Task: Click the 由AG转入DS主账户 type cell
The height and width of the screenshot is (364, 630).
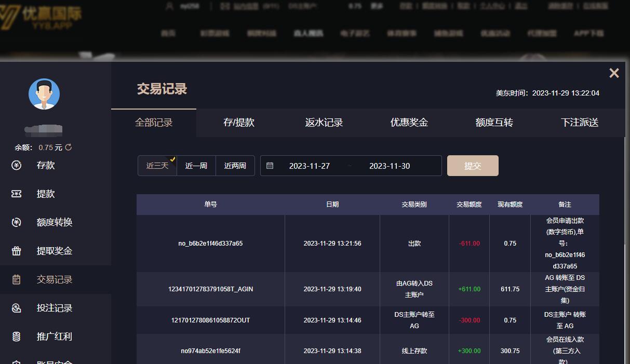Action: click(x=414, y=289)
